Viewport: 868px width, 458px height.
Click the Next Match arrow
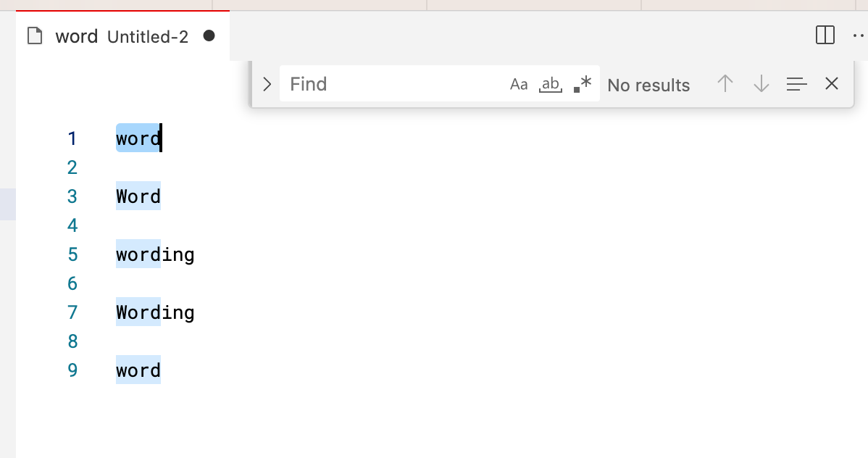click(761, 84)
